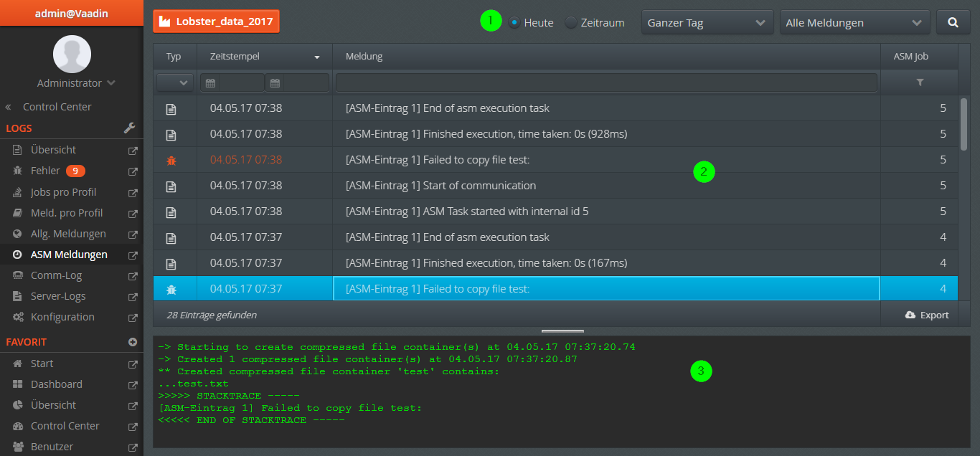Click external-link icon beside Meld. pro Profil
Viewport: 980px width, 456px height.
coord(133,214)
